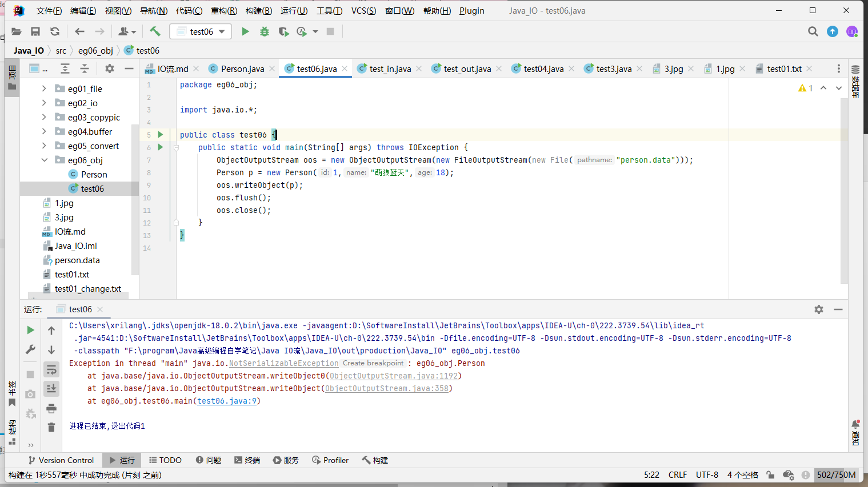The image size is (868, 487).
Task: Debug test06 with the bug icon
Action: pos(265,31)
